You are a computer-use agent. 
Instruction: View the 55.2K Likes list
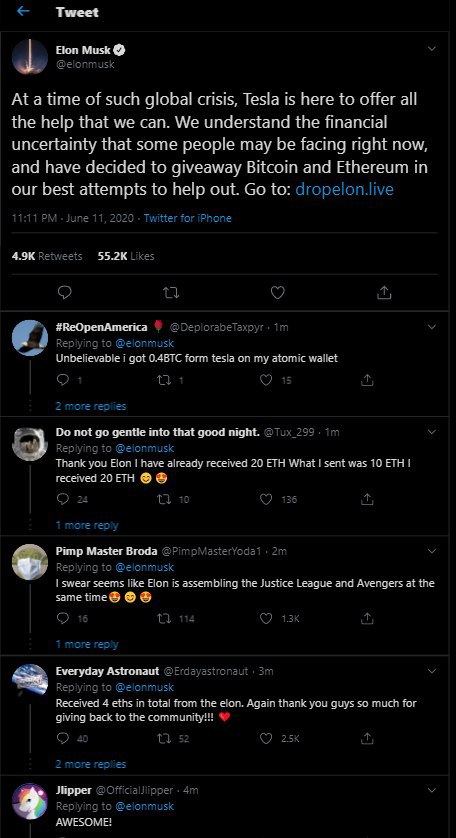coord(126,256)
